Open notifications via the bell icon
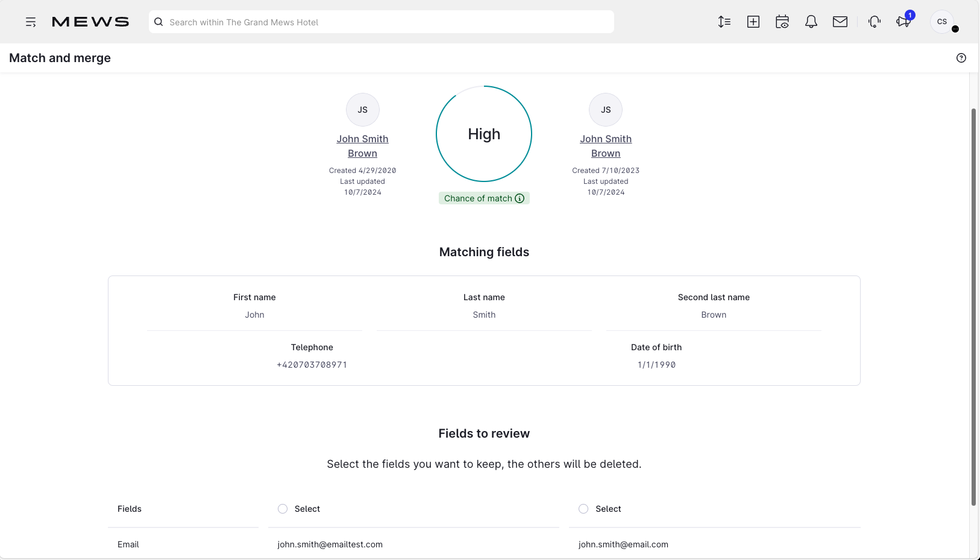The height and width of the screenshot is (560, 980). (x=811, y=22)
